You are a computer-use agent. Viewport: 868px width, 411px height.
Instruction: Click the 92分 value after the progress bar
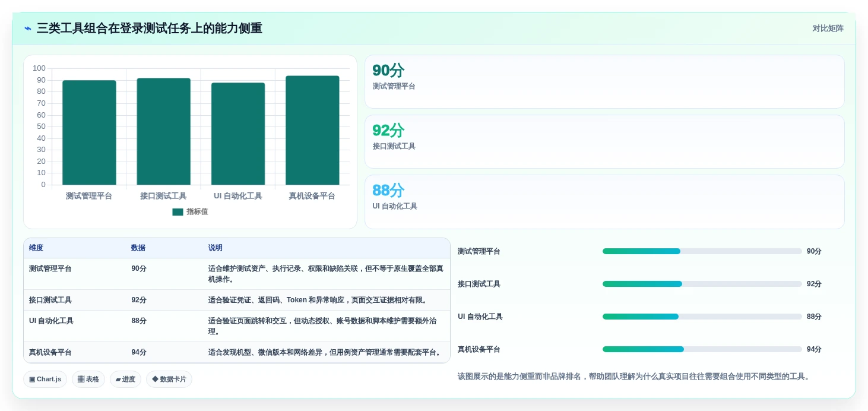(814, 284)
